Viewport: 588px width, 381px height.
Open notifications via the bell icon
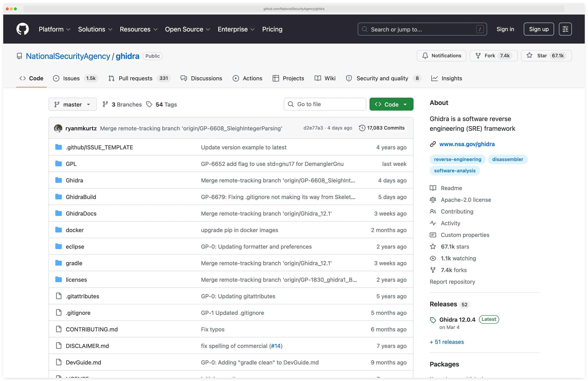425,55
